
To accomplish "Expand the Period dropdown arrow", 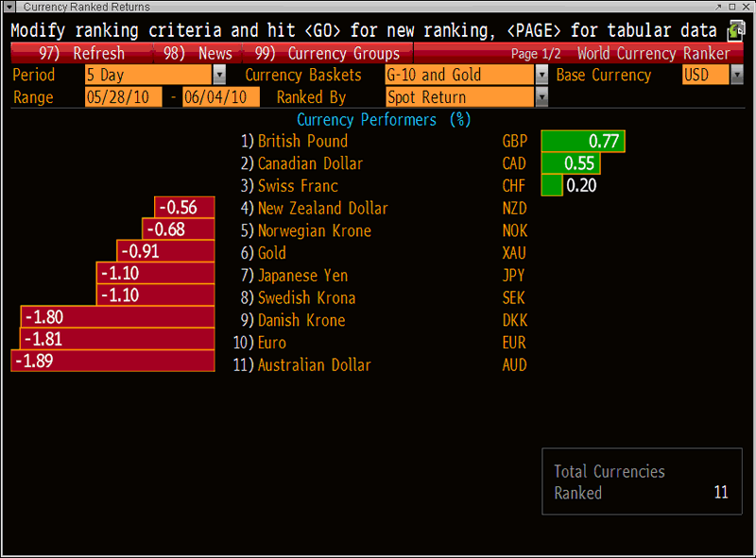I will [x=219, y=75].
